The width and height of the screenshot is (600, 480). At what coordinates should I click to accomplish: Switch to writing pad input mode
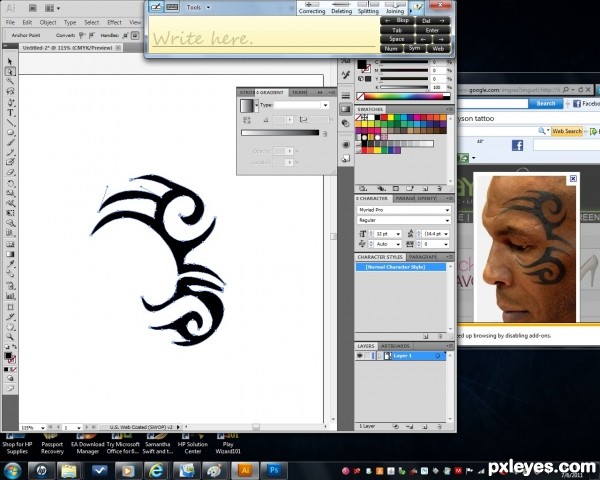[156, 7]
